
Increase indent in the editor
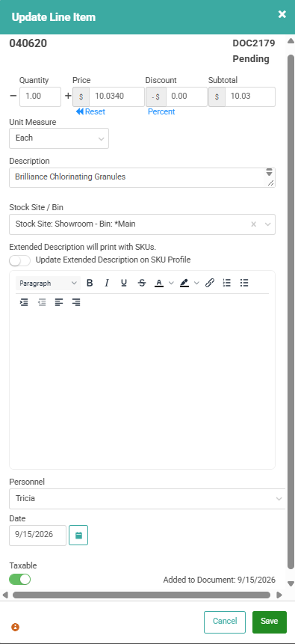click(24, 302)
